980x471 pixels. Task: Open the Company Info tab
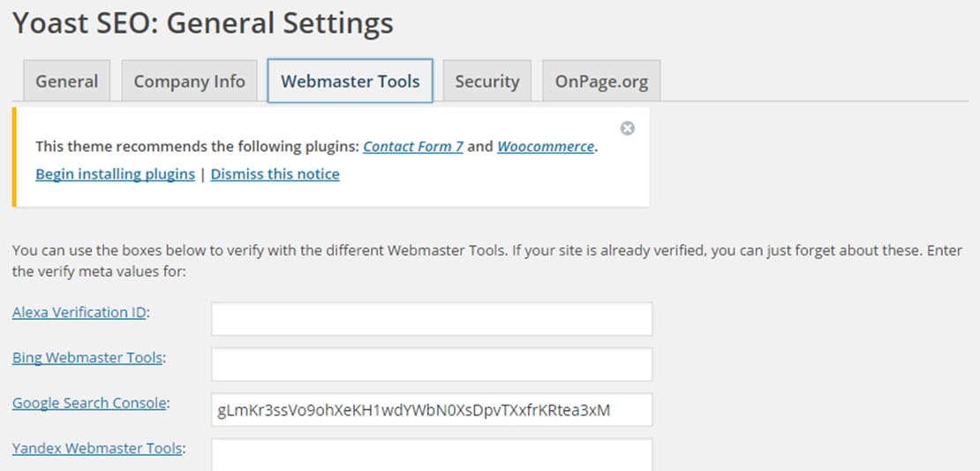coord(189,80)
